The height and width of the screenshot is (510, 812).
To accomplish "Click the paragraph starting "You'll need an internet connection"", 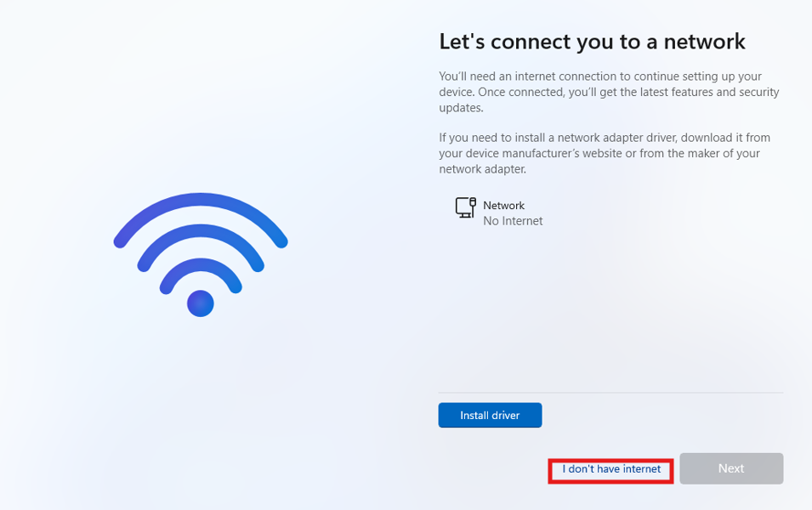I will point(609,92).
